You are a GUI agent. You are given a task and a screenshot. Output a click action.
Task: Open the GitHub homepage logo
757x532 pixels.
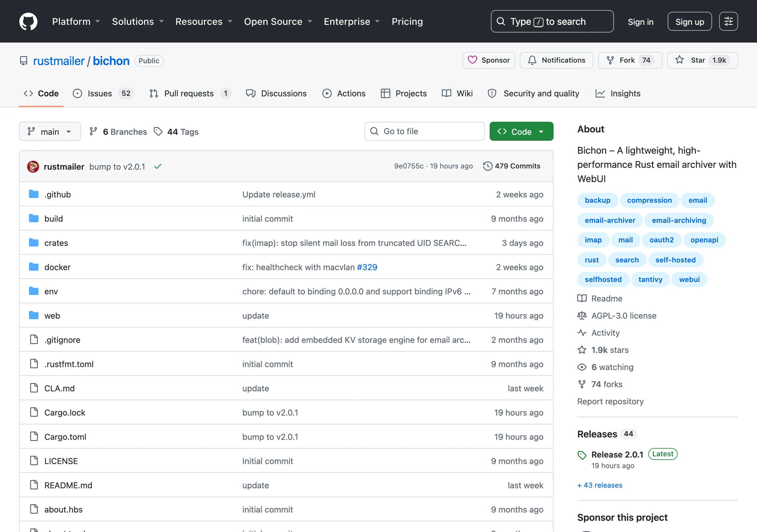point(28,21)
